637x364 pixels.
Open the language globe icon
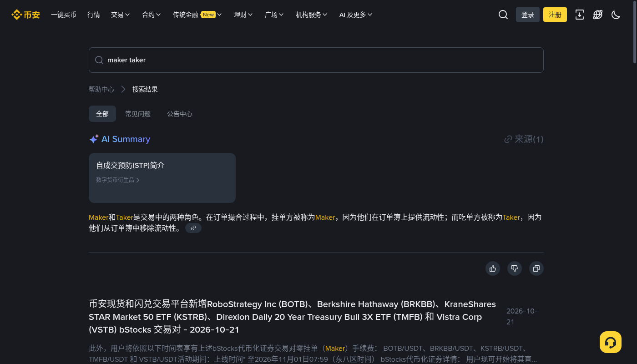click(598, 15)
